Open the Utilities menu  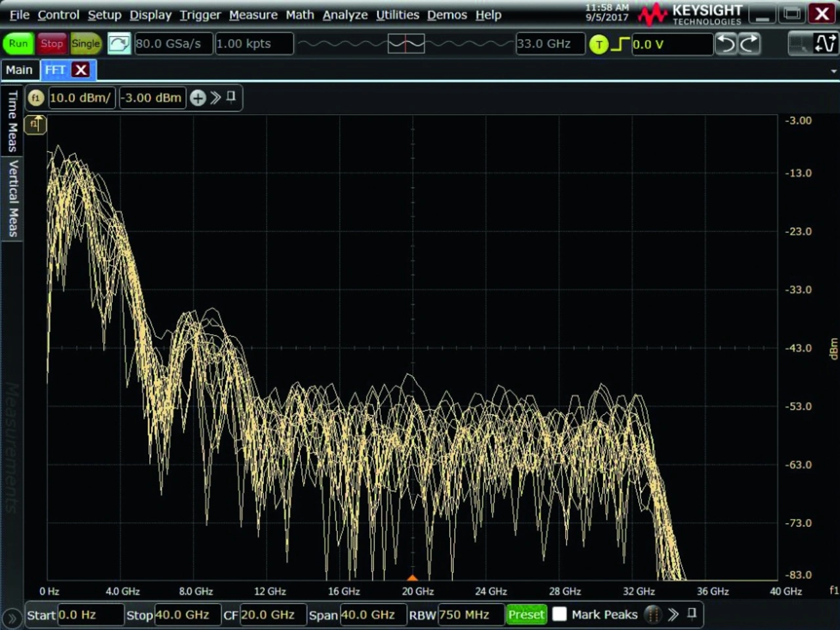397,14
